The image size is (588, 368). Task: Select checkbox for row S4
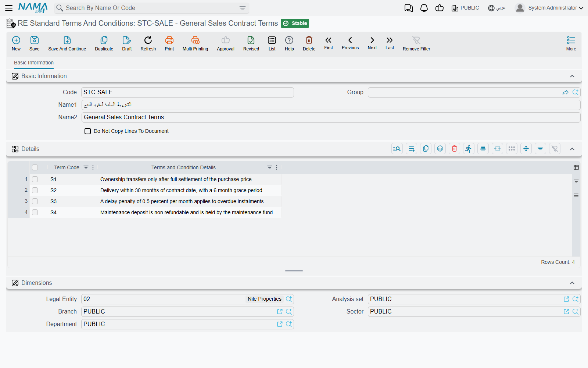click(x=35, y=212)
